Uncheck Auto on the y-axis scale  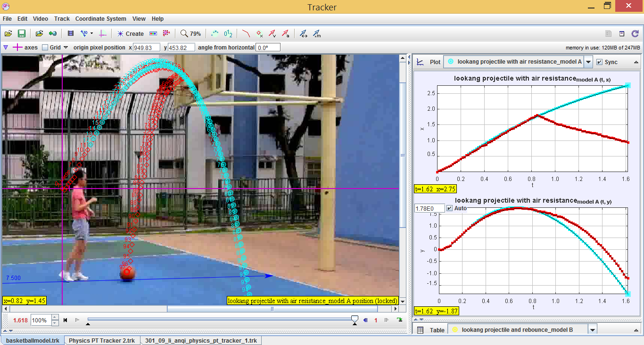(x=449, y=208)
